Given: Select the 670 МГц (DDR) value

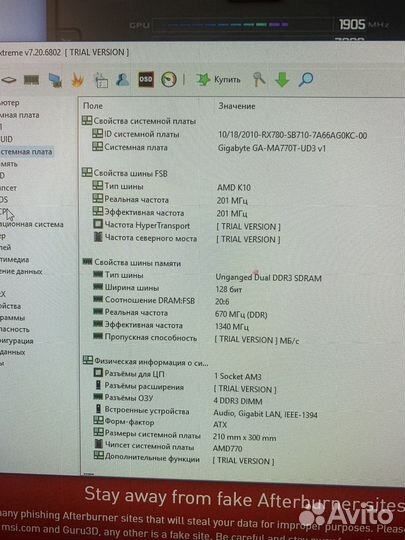Looking at the screenshot, I should tap(241, 314).
